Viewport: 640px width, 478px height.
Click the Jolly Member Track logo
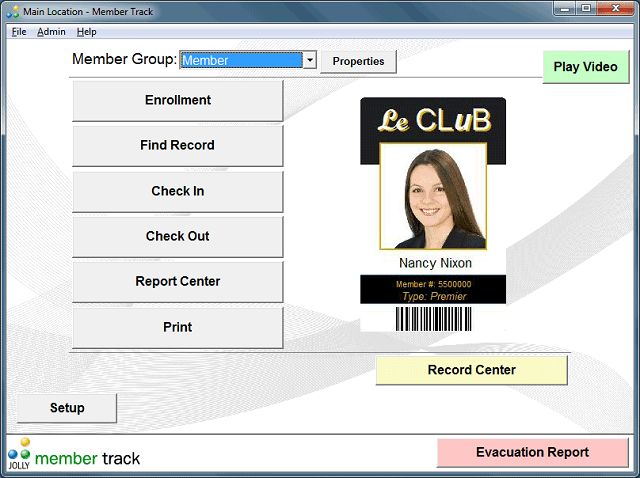point(75,455)
